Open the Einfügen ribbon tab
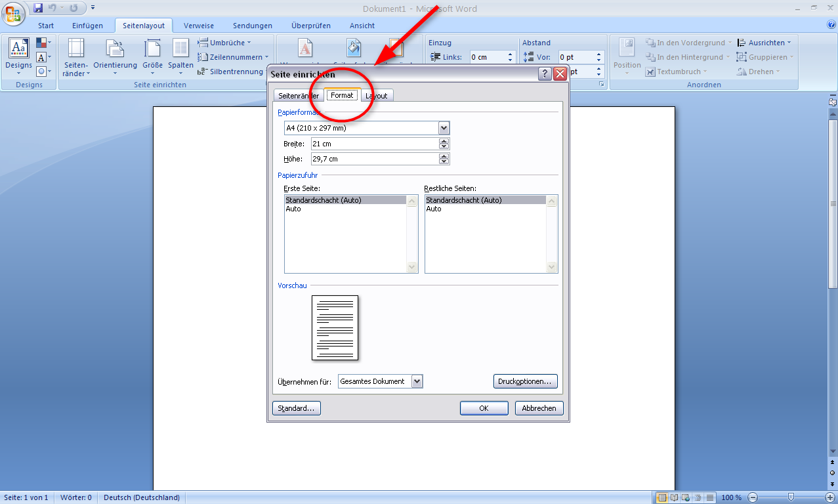838x504 pixels. click(x=87, y=26)
